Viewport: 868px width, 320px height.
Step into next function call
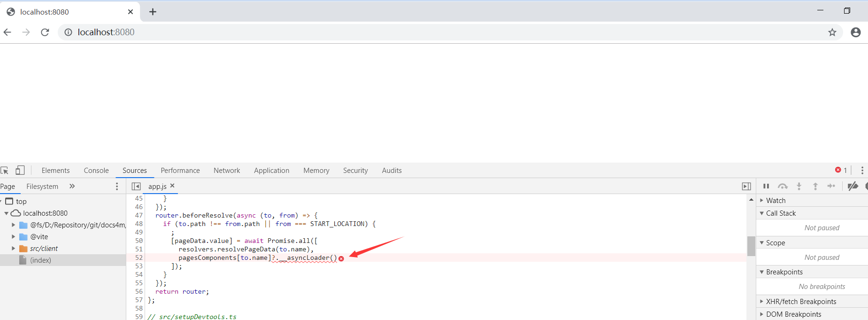click(x=799, y=186)
